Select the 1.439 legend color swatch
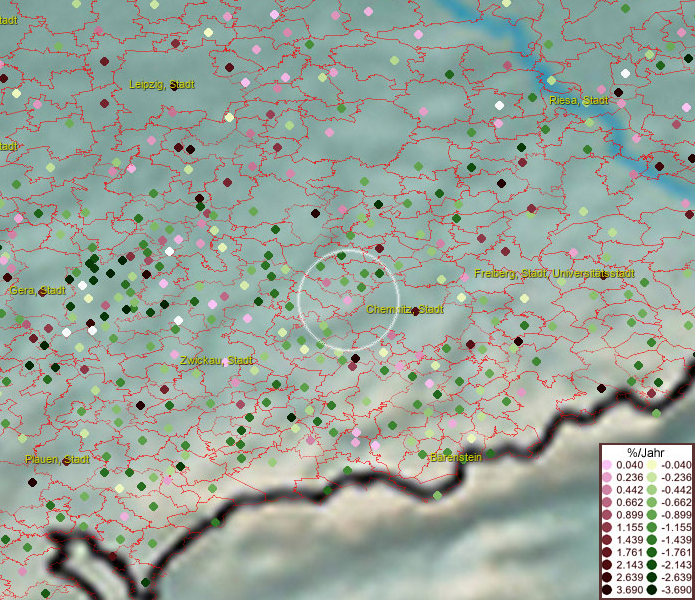Viewport: 695px width, 600px height. coord(607,540)
